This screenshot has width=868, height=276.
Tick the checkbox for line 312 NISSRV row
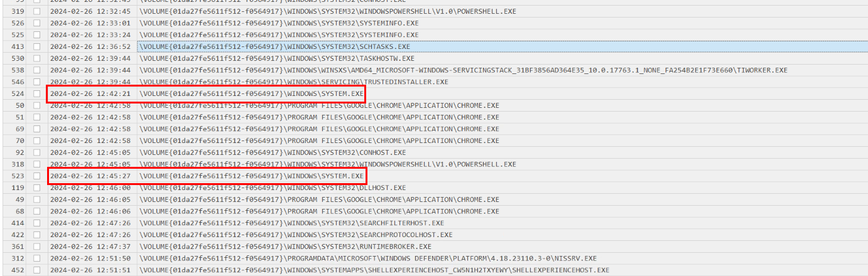[x=36, y=258]
